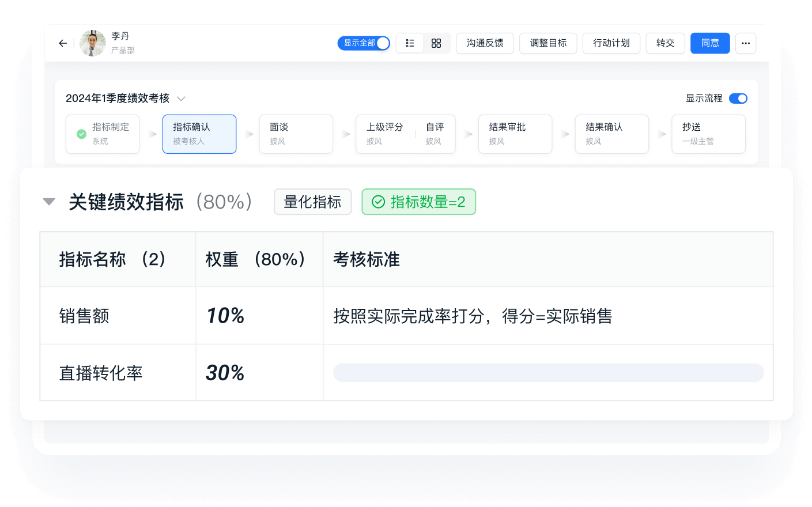Collapse the 关键绩效指标 section triangle
The image size is (812, 507).
[x=48, y=201]
